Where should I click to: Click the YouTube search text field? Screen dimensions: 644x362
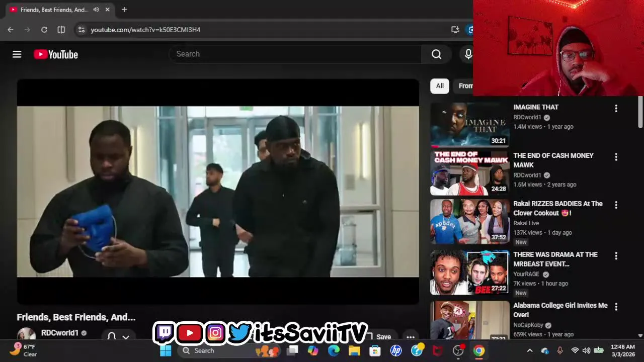pyautogui.click(x=296, y=54)
